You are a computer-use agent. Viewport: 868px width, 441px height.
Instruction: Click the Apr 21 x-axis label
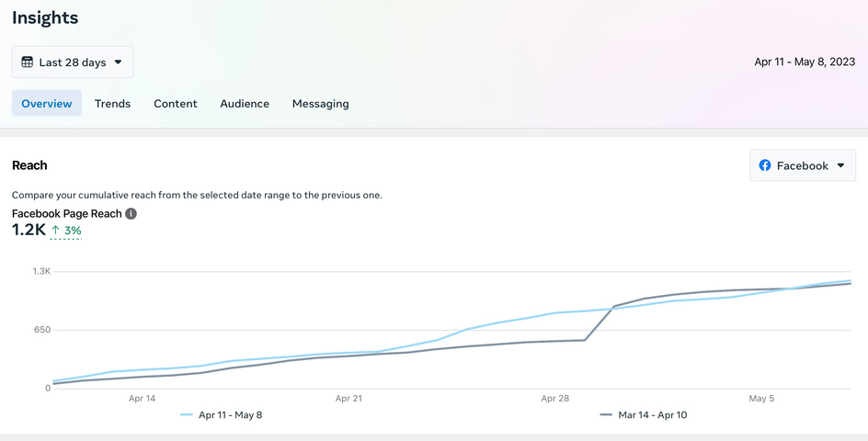tap(348, 399)
